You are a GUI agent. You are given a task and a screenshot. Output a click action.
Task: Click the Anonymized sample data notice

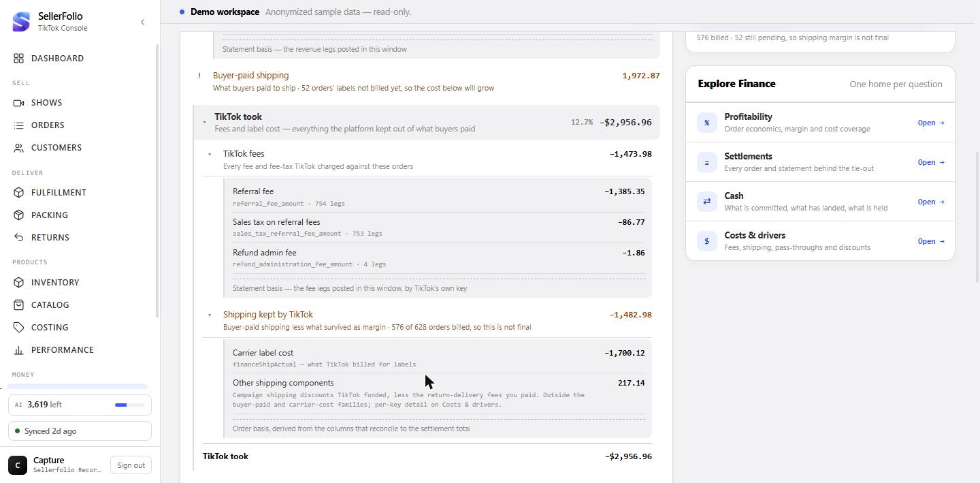click(x=338, y=12)
